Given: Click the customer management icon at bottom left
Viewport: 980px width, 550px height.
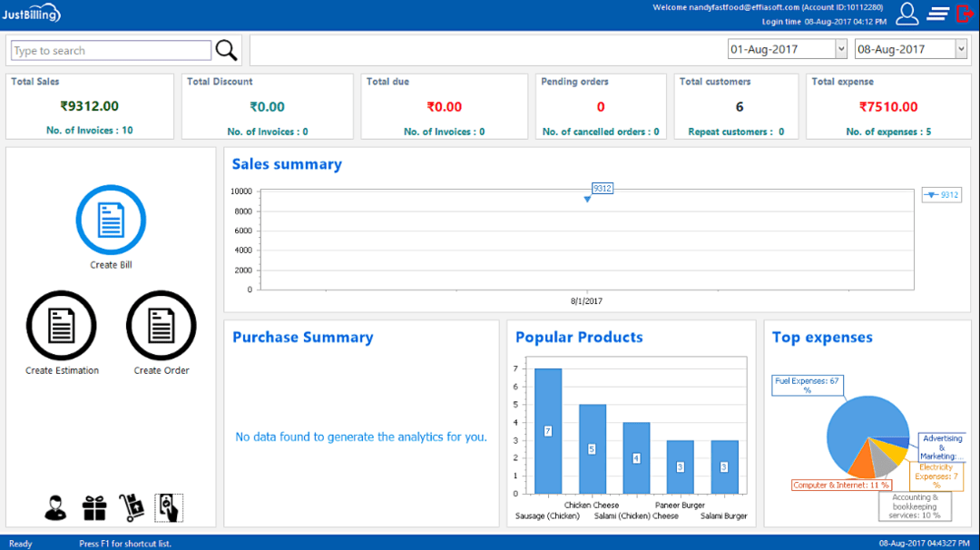Looking at the screenshot, I should [54, 506].
